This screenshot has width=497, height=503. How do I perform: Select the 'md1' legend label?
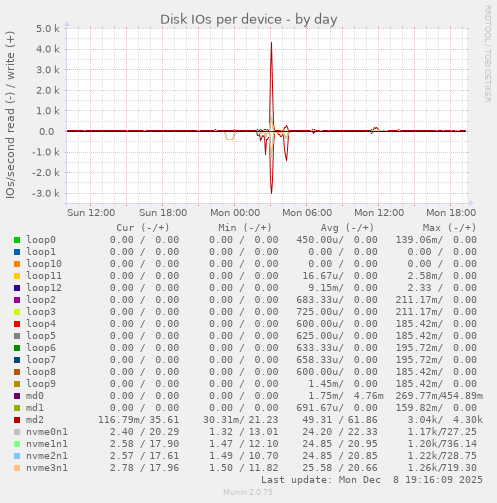(x=35, y=408)
